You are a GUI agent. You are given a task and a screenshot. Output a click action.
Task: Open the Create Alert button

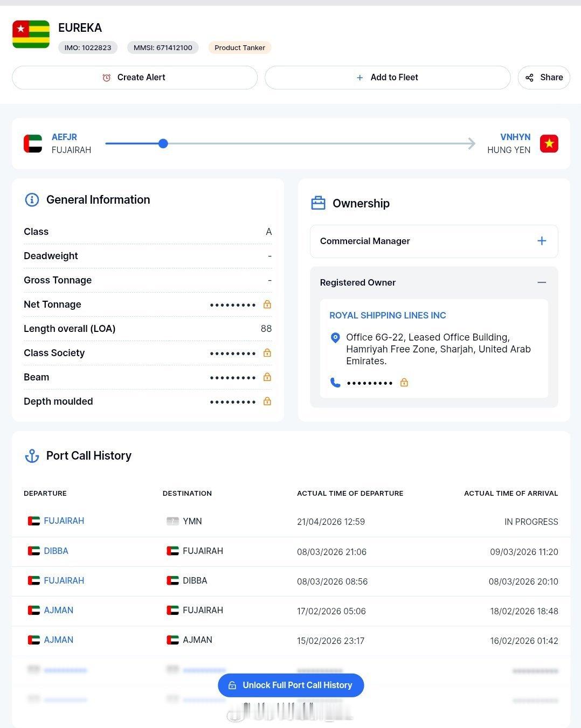(135, 78)
